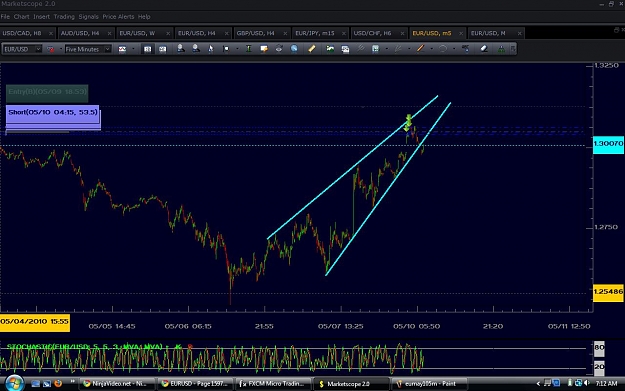The image size is (625, 391).
Task: Click the yellow 1.25486 price marker
Action: coord(608,292)
